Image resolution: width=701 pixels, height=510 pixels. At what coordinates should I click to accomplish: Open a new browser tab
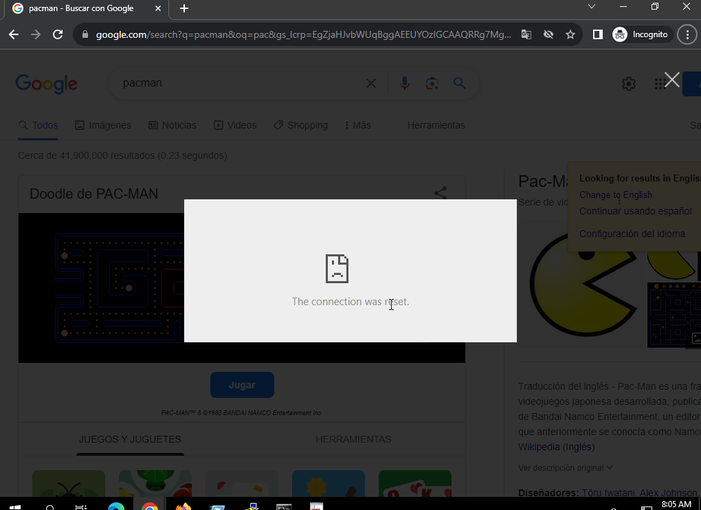[x=184, y=8]
